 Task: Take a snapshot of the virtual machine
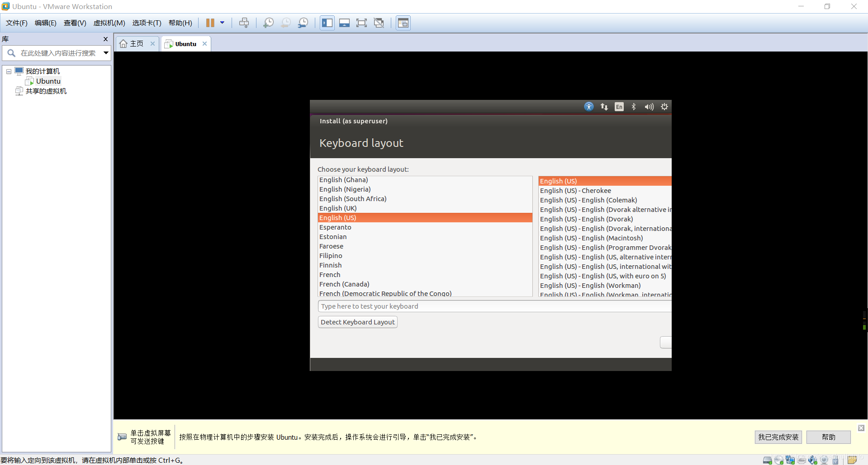(x=269, y=23)
